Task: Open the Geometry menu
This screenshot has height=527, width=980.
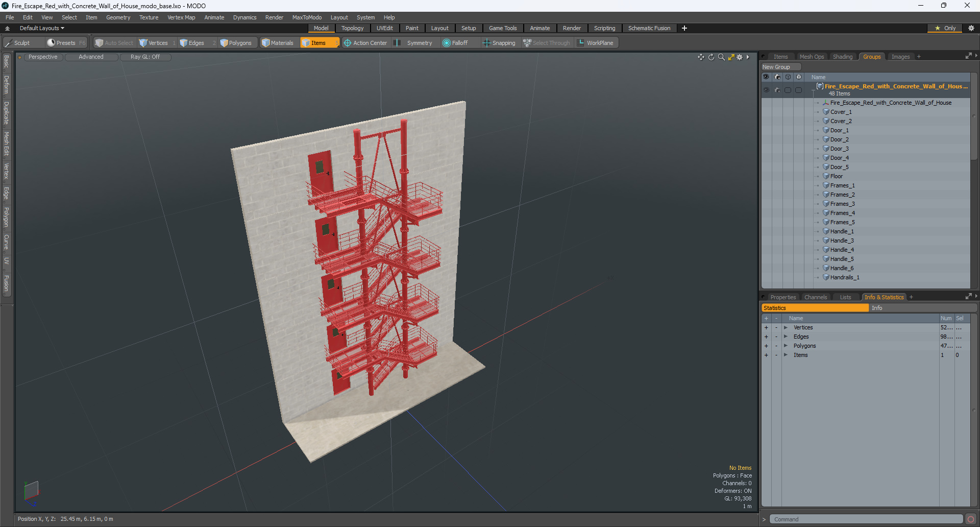Action: pos(118,17)
